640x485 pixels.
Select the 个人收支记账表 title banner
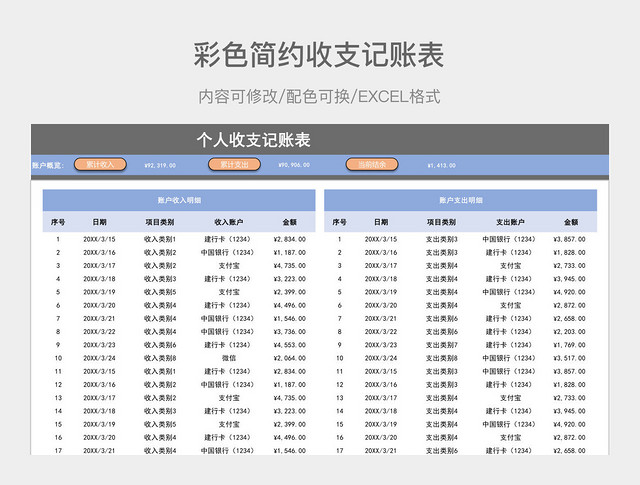click(253, 140)
